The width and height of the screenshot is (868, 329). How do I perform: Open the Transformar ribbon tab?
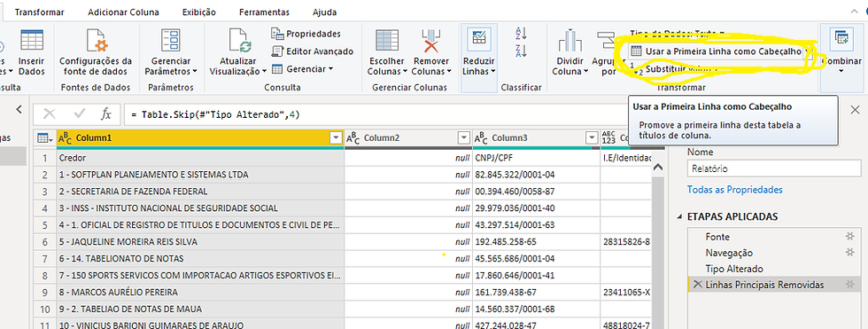click(39, 12)
